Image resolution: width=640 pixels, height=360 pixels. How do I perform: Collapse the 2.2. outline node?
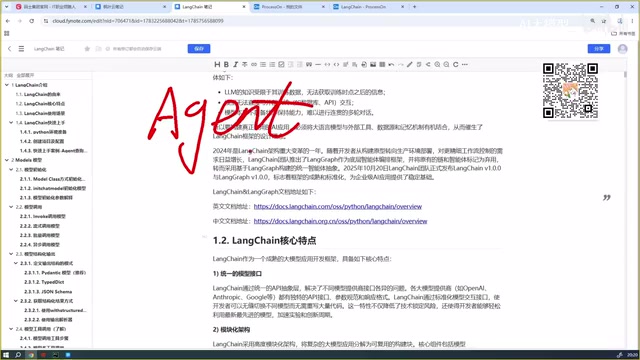(11, 207)
